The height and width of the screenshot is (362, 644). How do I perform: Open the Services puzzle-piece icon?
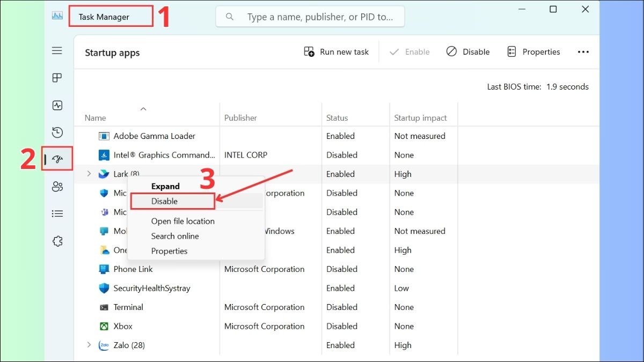click(57, 241)
